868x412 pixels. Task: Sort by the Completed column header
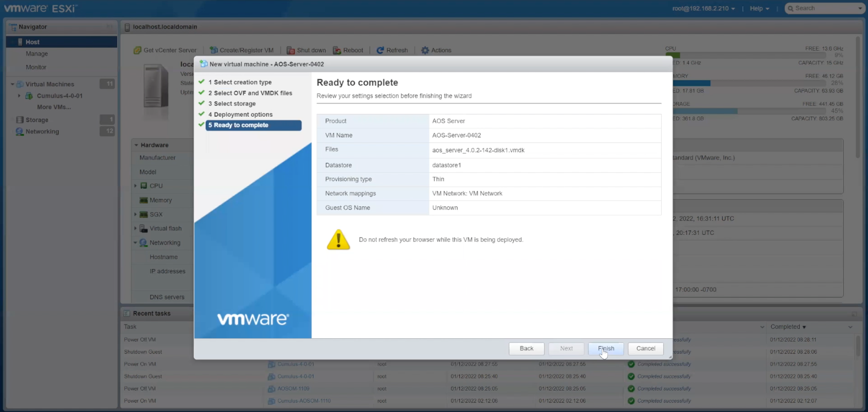785,327
